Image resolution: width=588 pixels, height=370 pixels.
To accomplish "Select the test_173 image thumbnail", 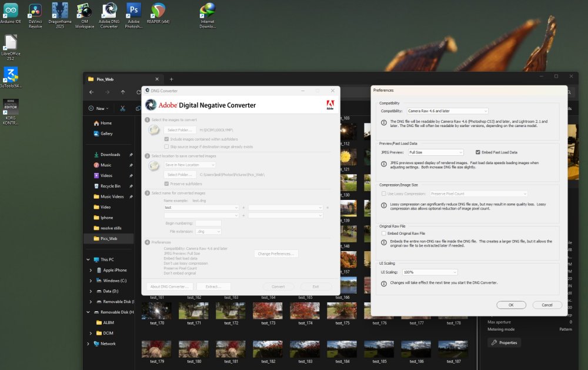I will [x=268, y=311].
